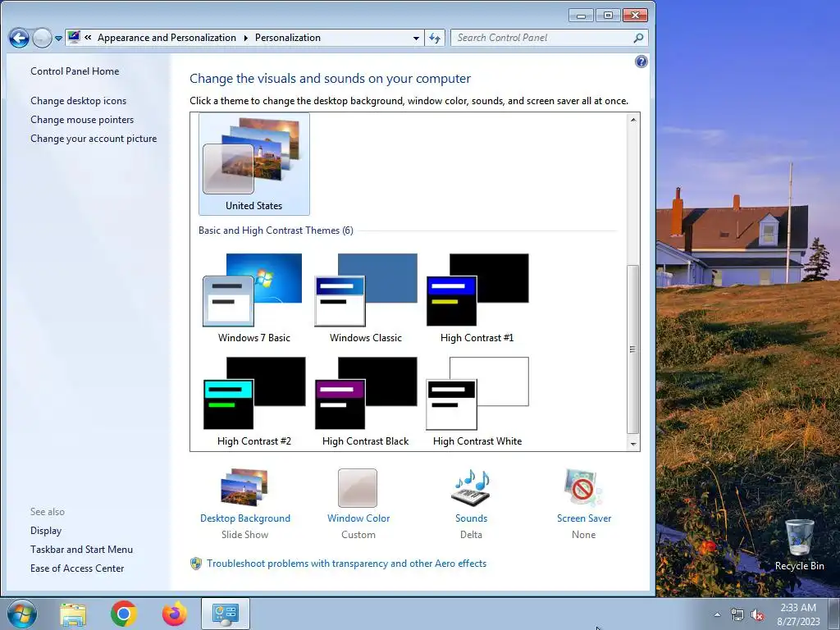Apply the Windows 7 Basic theme

(254, 297)
